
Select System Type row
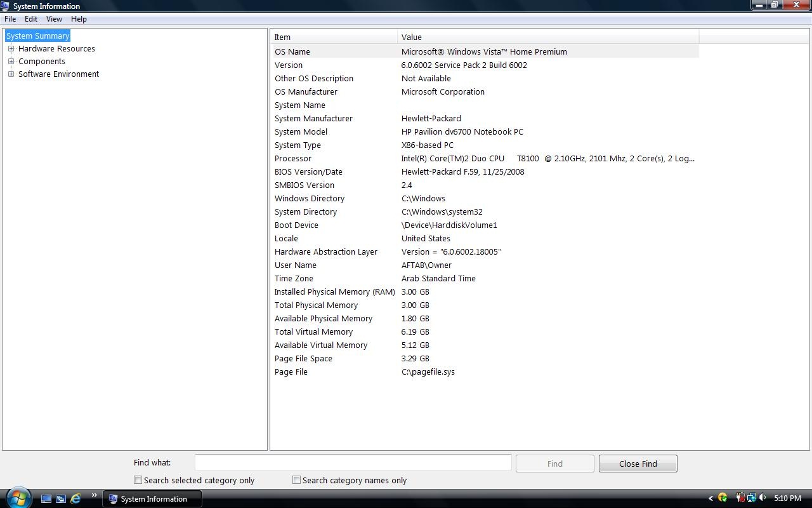coord(485,145)
